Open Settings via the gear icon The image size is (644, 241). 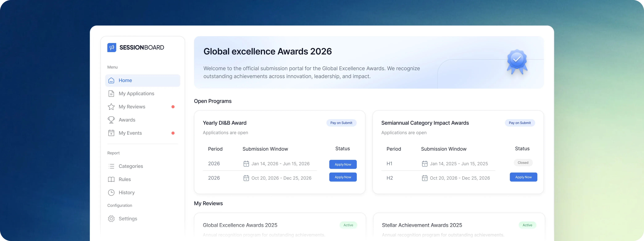click(111, 218)
